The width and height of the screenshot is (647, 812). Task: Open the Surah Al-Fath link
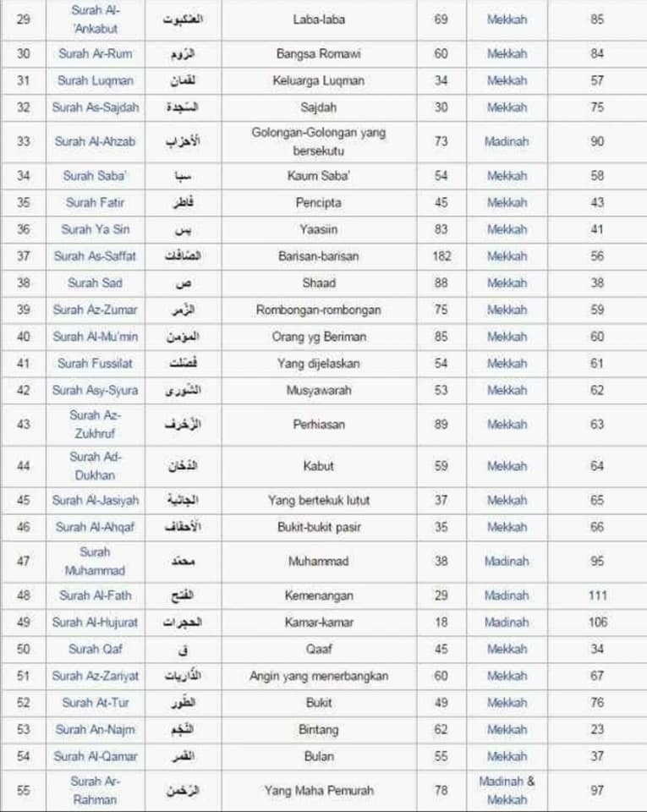96,595
